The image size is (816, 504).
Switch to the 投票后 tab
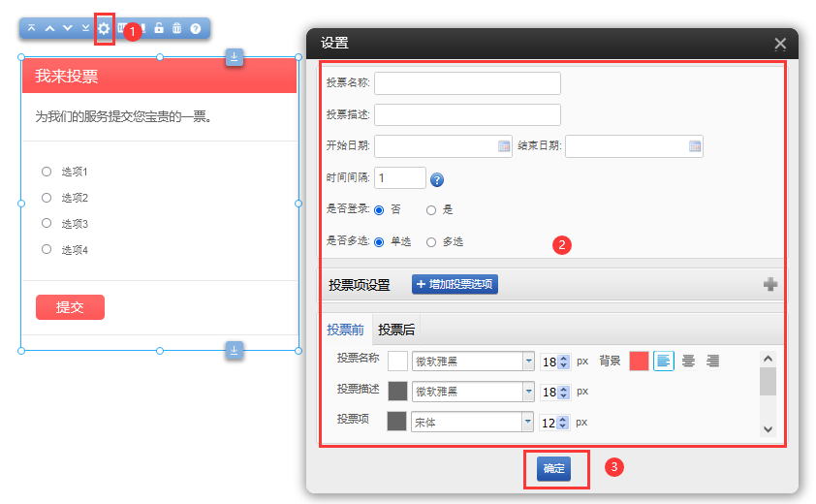396,330
